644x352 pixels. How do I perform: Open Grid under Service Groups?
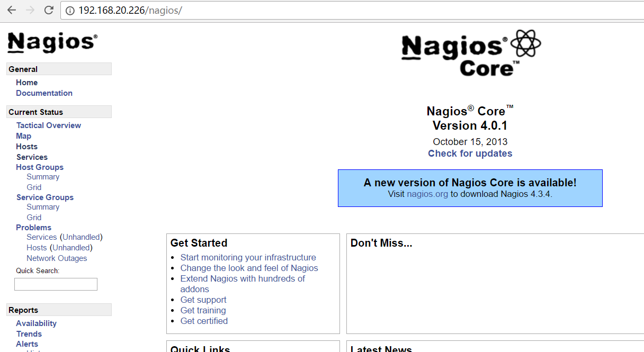tap(34, 218)
